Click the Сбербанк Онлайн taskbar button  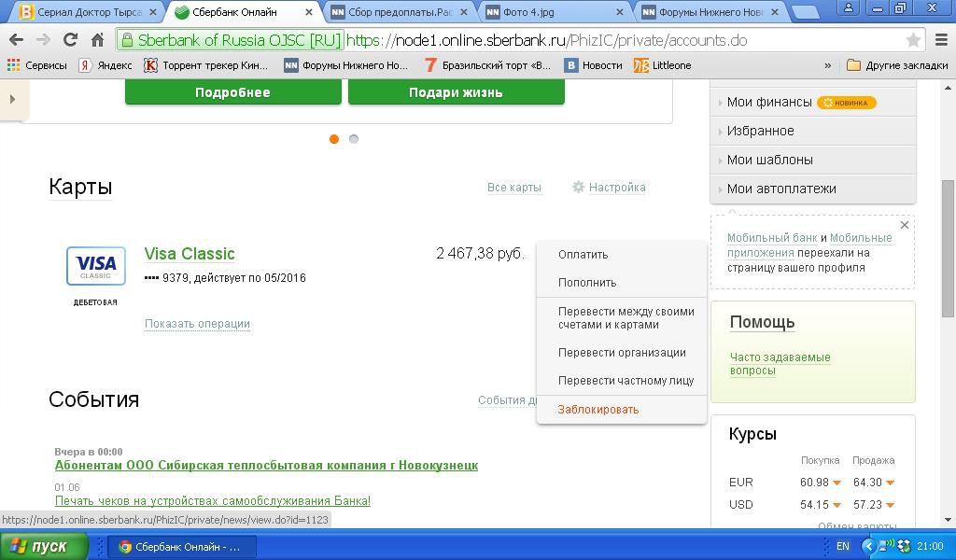pyautogui.click(x=182, y=547)
